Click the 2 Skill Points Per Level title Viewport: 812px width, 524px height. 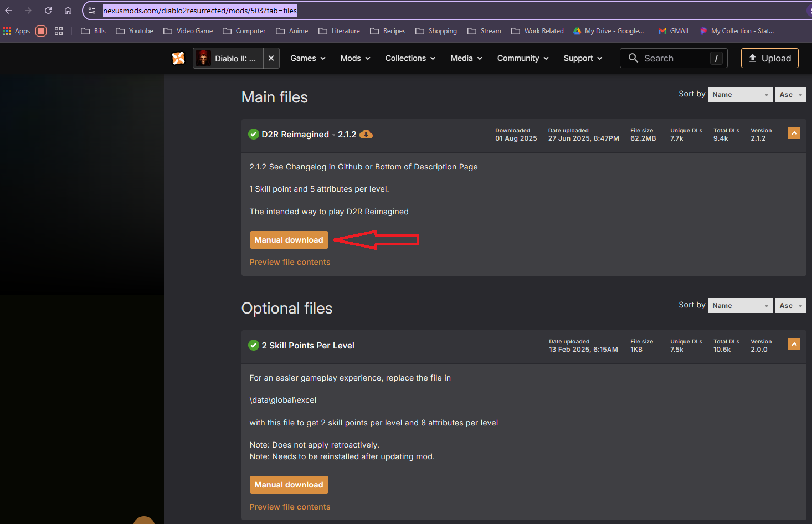click(308, 346)
